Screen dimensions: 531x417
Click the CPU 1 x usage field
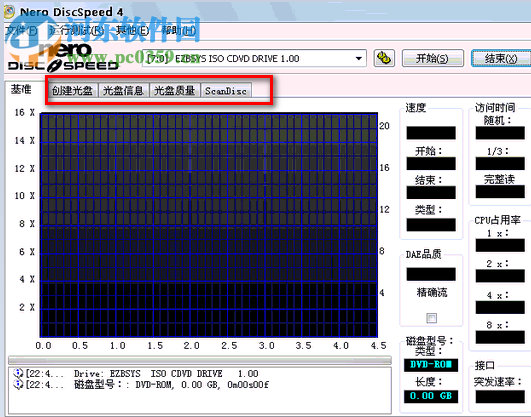(500, 245)
